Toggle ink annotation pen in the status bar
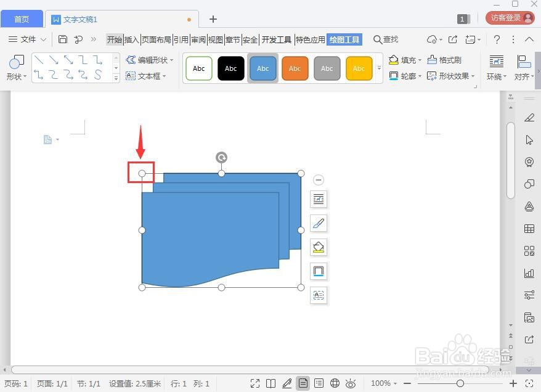This screenshot has height=392, width=541. coord(287,382)
